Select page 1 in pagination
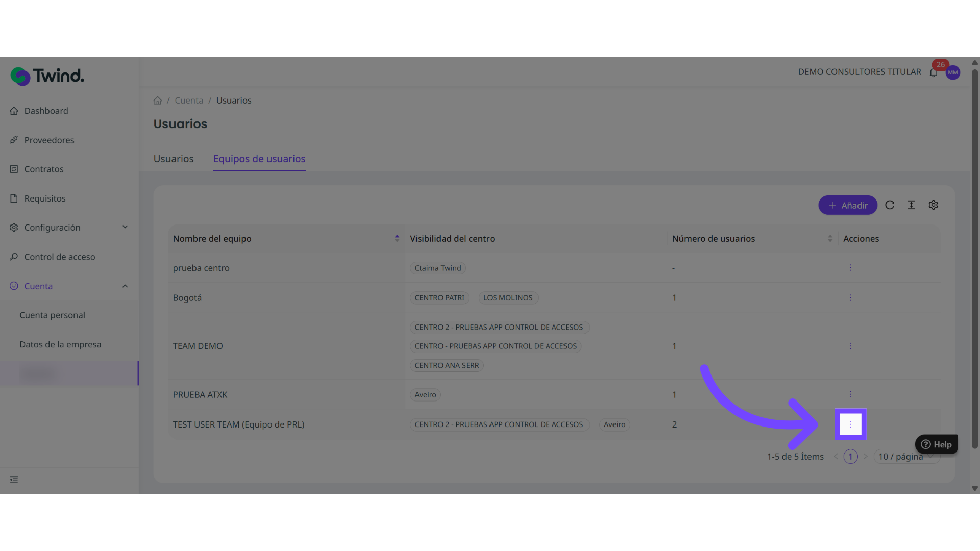The width and height of the screenshot is (980, 551). pos(850,457)
